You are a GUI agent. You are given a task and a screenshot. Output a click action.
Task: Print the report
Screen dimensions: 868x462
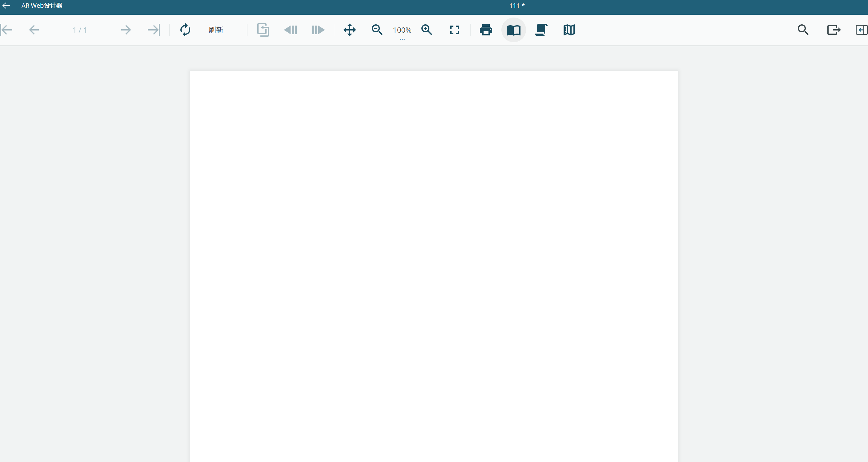pyautogui.click(x=486, y=30)
